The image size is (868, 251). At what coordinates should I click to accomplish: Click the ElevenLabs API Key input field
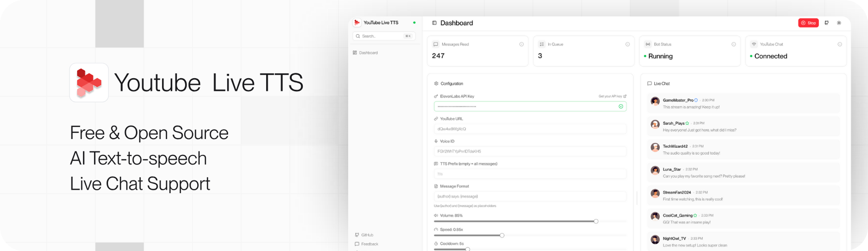tap(530, 106)
